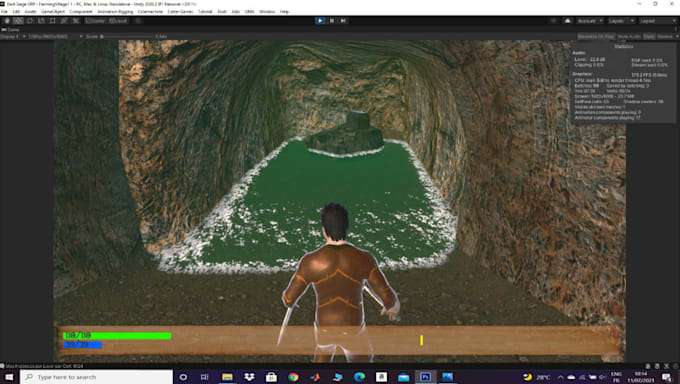Open the Gizmos dropdown
Screen dimensions: 680x384
(667, 37)
